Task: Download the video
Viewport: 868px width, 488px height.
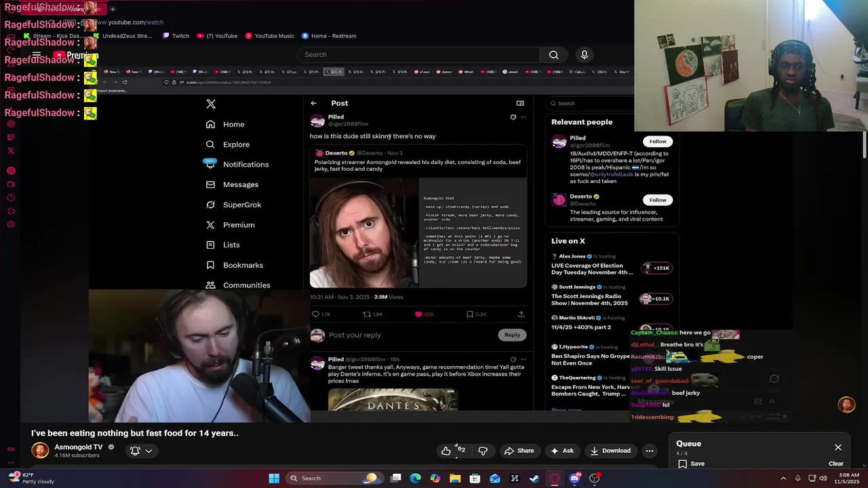Action: 610,451
